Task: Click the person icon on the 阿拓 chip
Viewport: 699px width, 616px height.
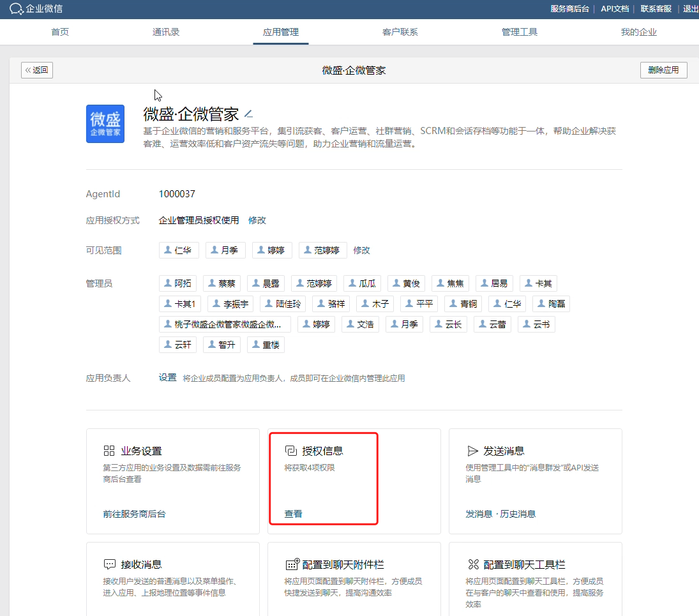Action: coord(168,283)
